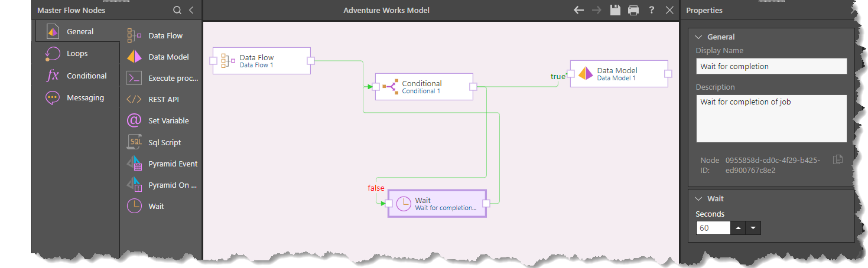
Task: Click the search icon in Master Flow Nodes
Action: tap(177, 10)
